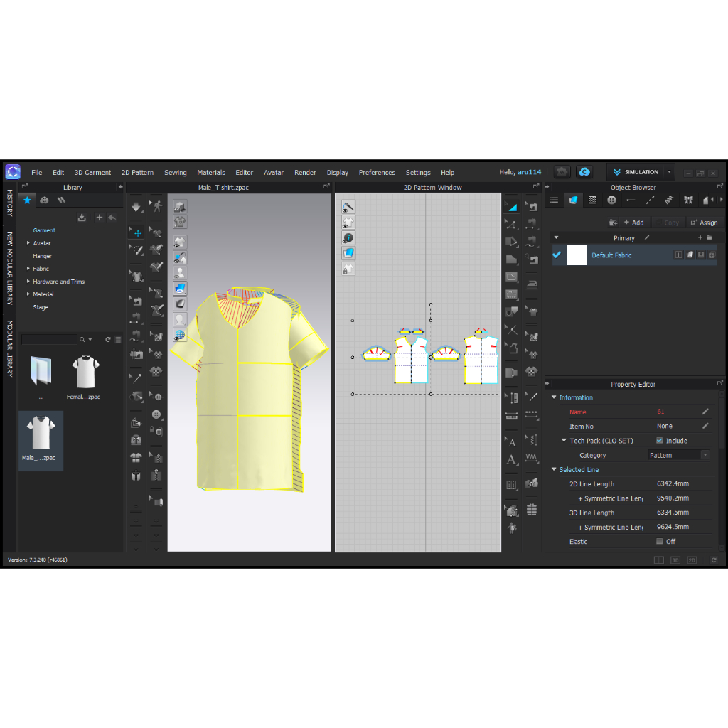The image size is (728, 728).
Task: Click the edit pencil next to Name
Action: point(705,412)
